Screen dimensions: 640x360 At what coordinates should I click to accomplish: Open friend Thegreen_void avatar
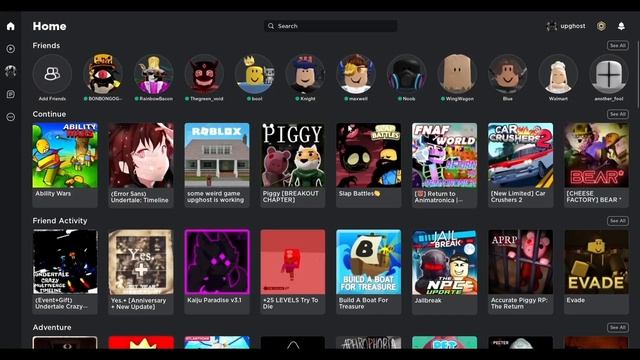pos(204,74)
